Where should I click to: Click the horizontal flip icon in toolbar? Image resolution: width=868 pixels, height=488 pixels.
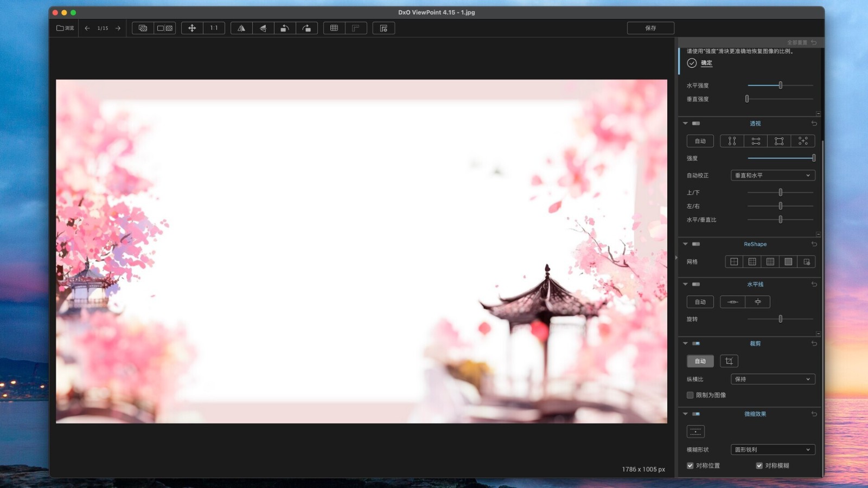pyautogui.click(x=241, y=28)
